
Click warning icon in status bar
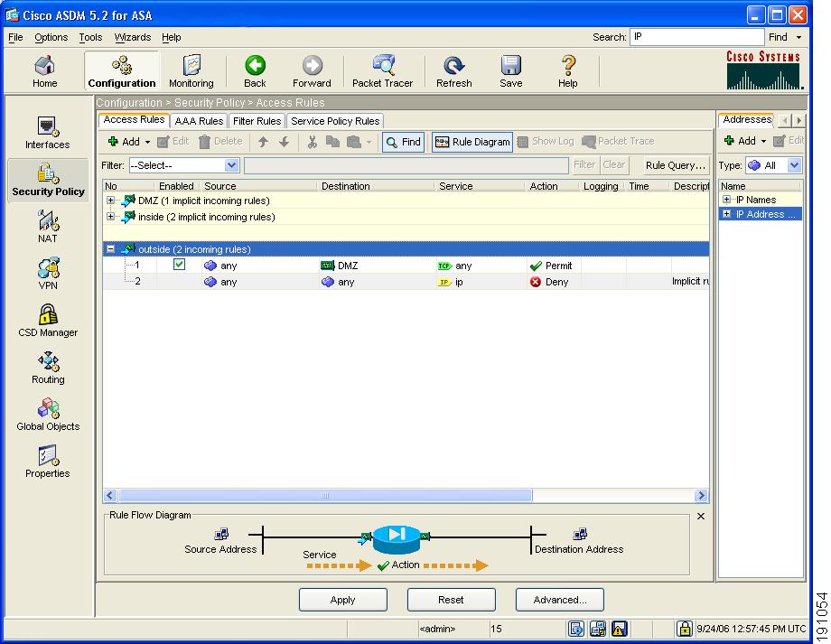619,629
